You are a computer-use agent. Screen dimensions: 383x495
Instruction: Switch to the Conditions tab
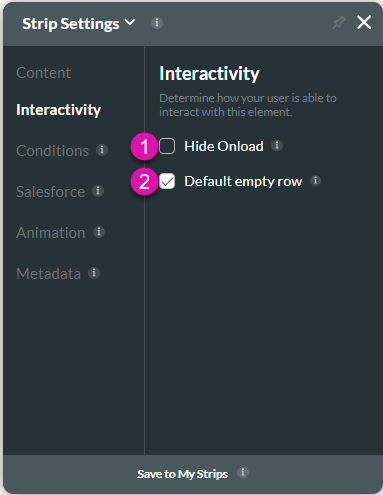point(53,151)
